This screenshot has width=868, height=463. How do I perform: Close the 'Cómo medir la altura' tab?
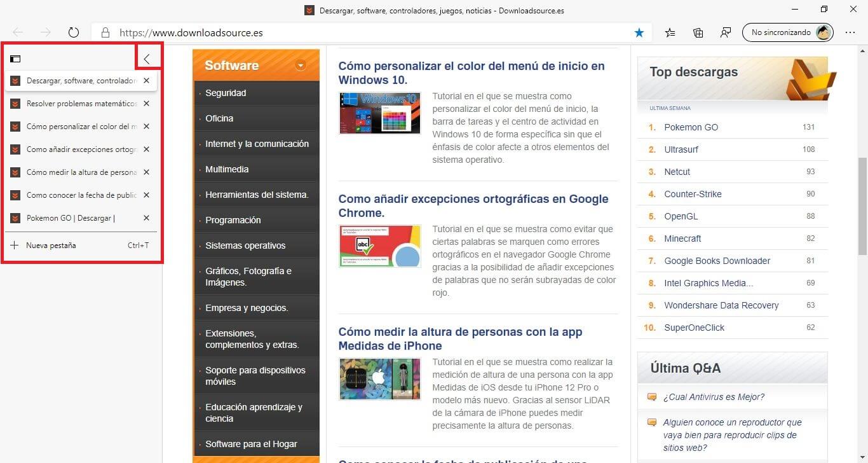(x=146, y=172)
